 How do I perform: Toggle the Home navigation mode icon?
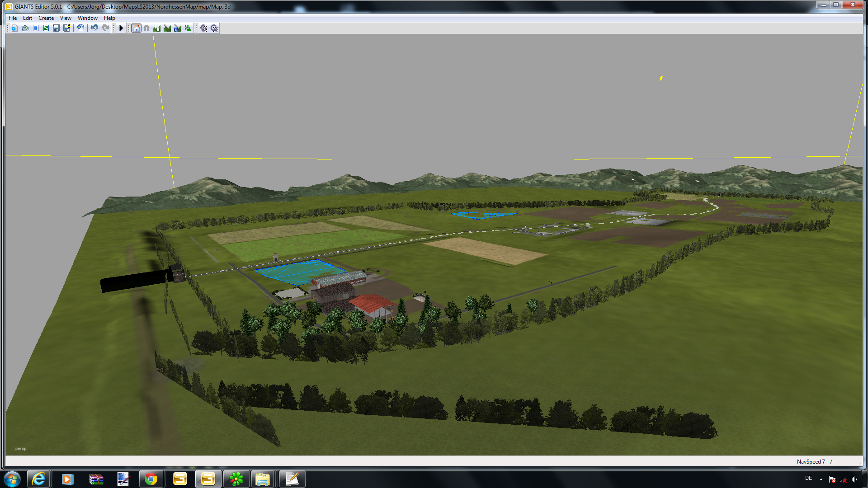pos(136,28)
